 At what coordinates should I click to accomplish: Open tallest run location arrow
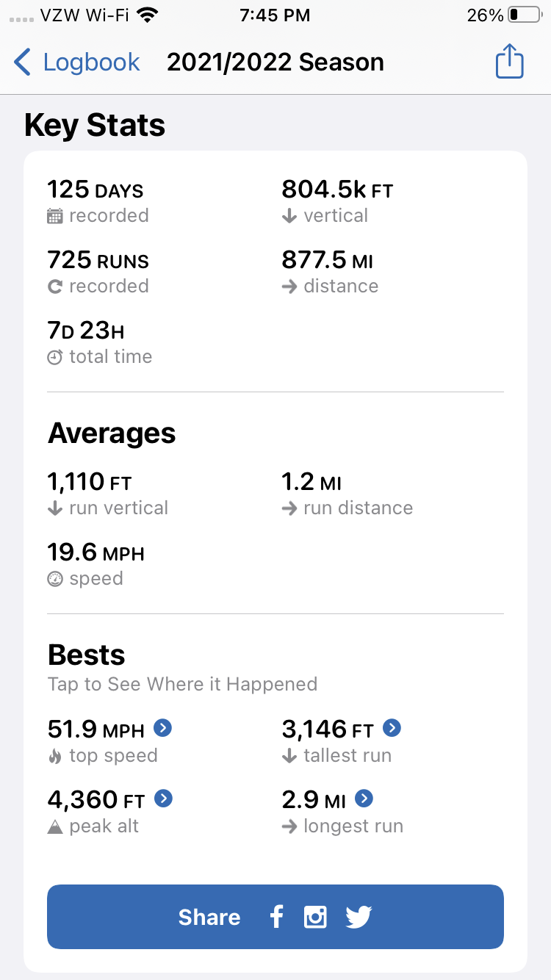tap(392, 728)
